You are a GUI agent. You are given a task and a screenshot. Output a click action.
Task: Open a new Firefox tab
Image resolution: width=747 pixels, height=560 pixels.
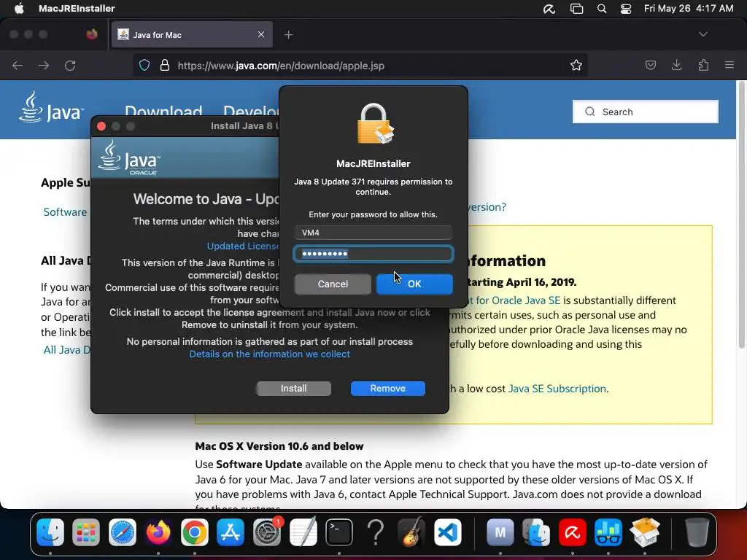(288, 35)
